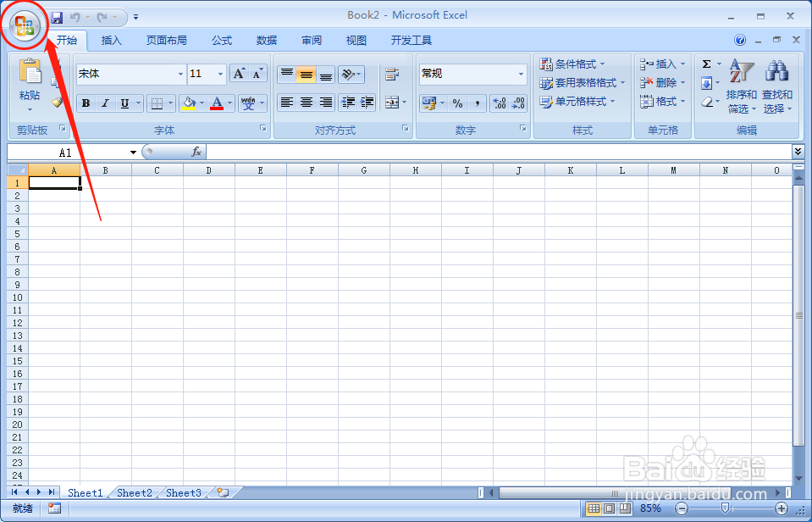Open the Excel help question mark
Image resolution: width=812 pixels, height=522 pixels.
(x=740, y=40)
